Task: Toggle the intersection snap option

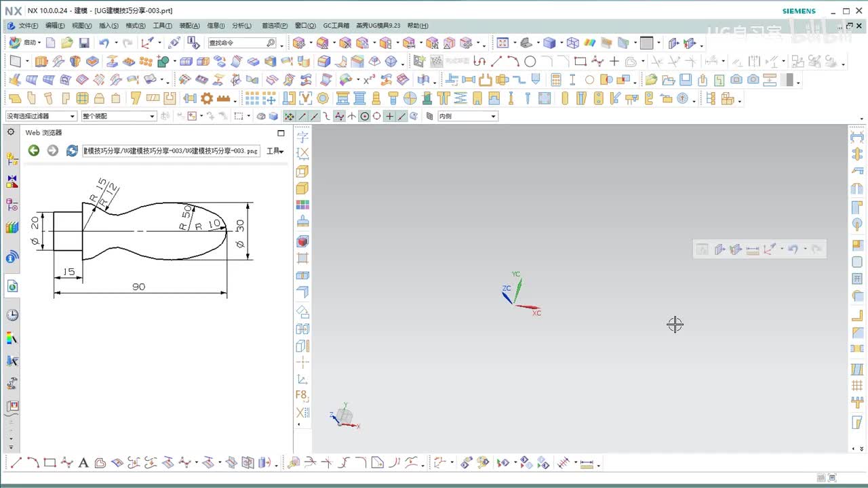Action: (x=352, y=116)
